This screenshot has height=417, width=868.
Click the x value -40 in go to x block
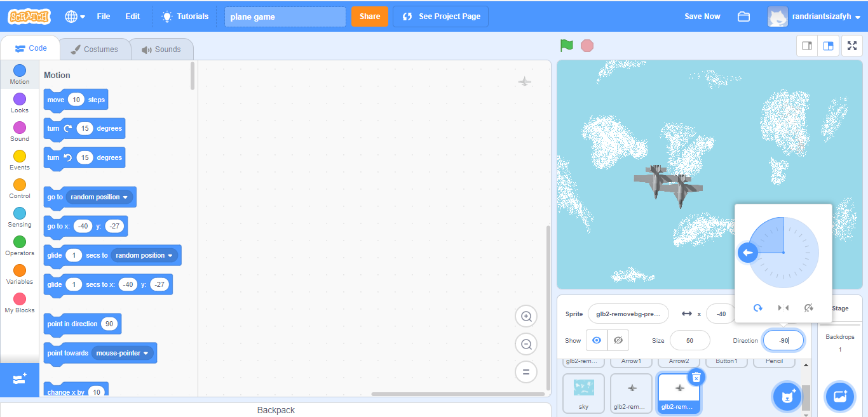[83, 226]
